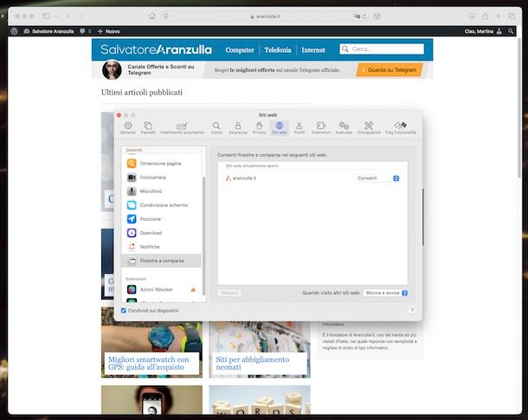Click the admin bar search magnifier
This screenshot has width=528, height=420.
[x=511, y=31]
